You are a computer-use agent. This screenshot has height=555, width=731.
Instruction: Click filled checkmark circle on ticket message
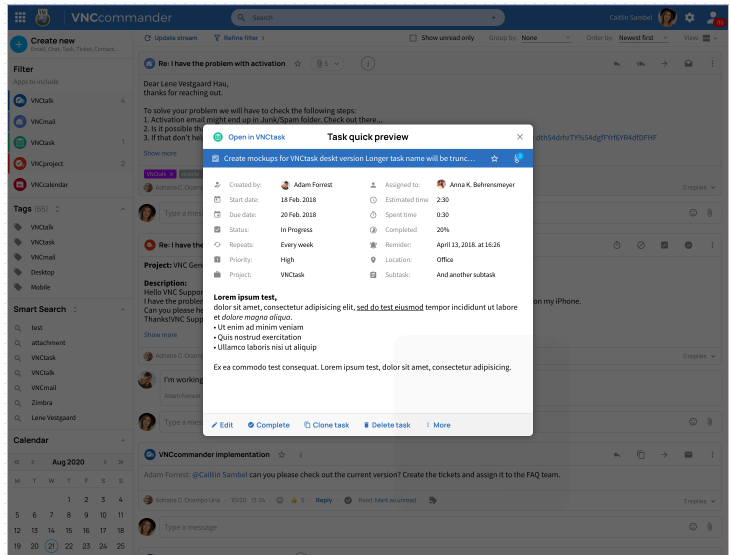688,245
